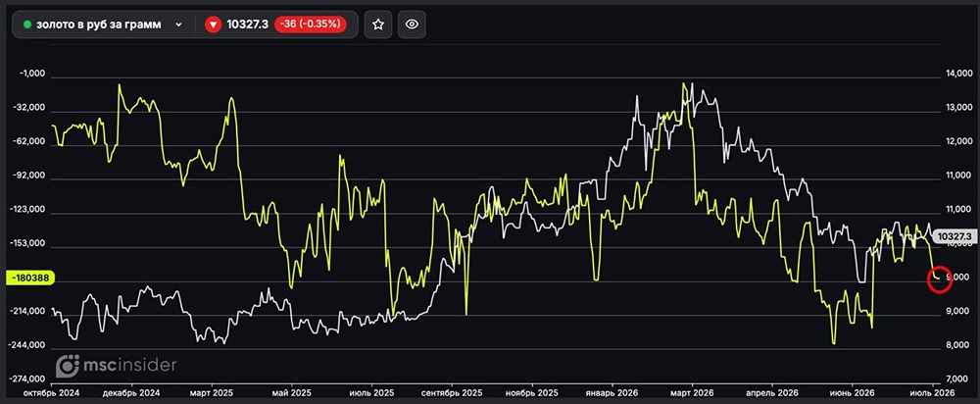
Task: Select март 2025 on the time axis
Action: (x=211, y=393)
